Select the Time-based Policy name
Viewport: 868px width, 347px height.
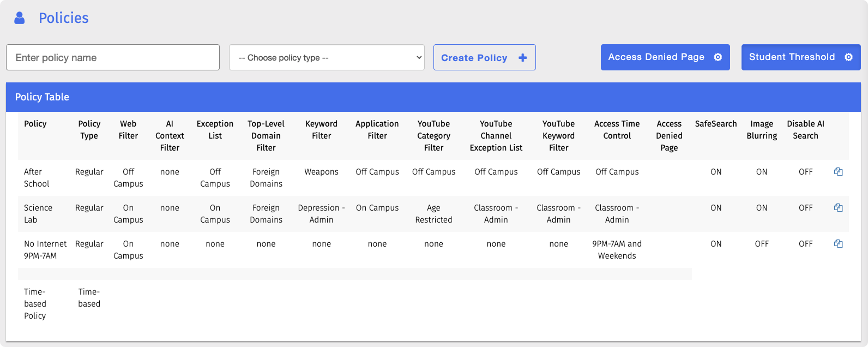(35, 304)
